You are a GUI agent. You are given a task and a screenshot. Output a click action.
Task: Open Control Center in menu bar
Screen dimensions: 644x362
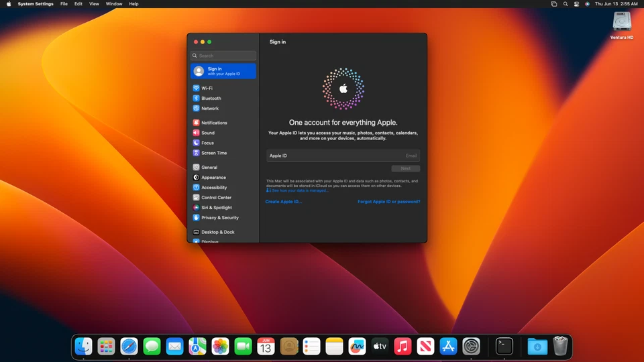(577, 4)
